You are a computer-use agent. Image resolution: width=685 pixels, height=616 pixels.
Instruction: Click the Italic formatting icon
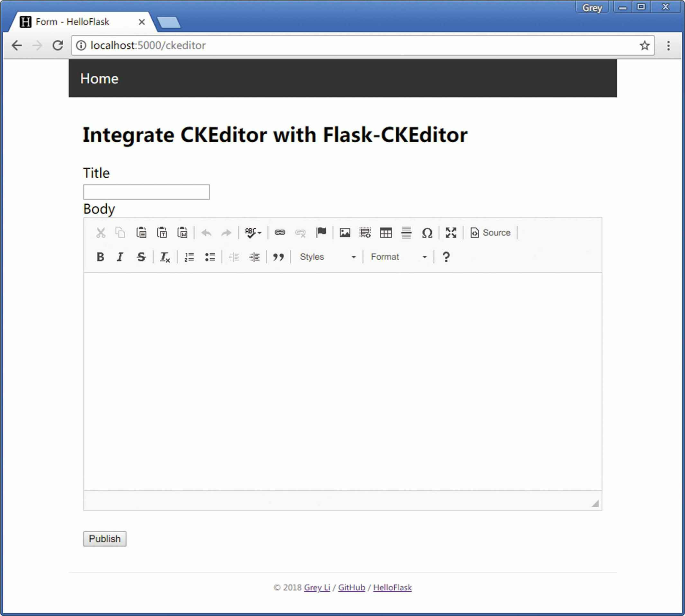(x=119, y=256)
